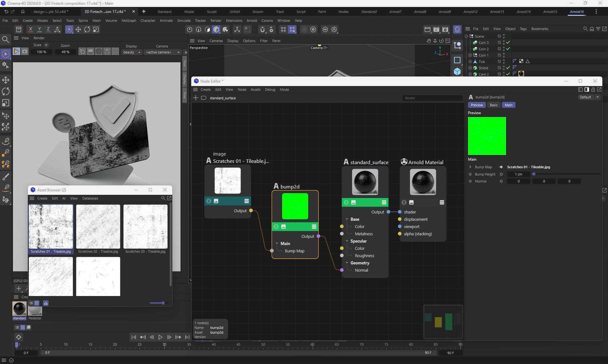Click the X axis lock icon

click(30, 29)
